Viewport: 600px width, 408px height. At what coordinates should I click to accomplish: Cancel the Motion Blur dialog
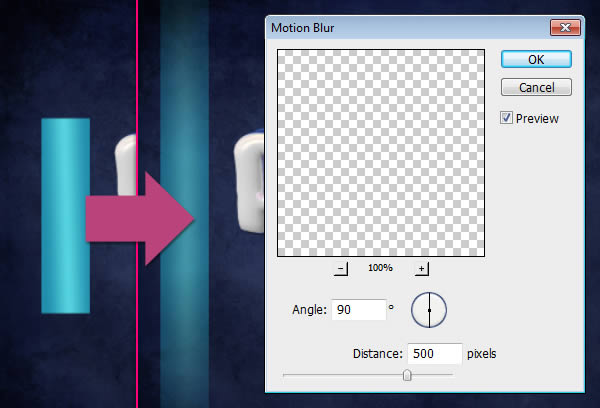pos(536,87)
